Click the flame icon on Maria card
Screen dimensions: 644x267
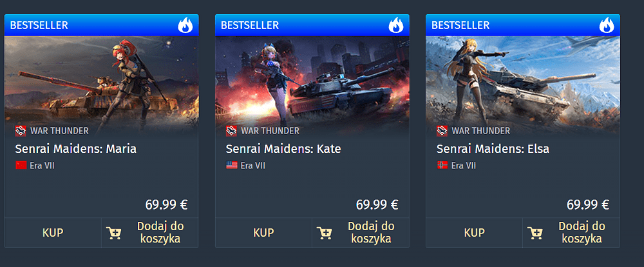coord(185,25)
